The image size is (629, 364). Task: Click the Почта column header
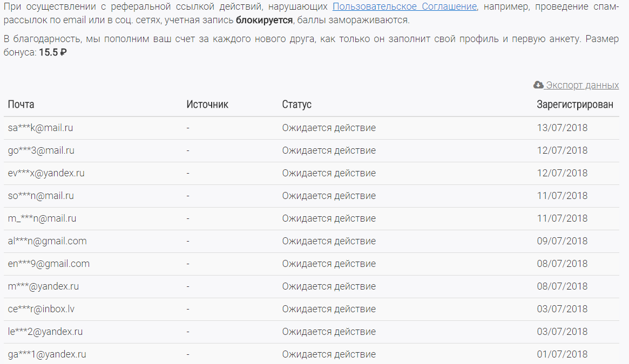[21, 105]
